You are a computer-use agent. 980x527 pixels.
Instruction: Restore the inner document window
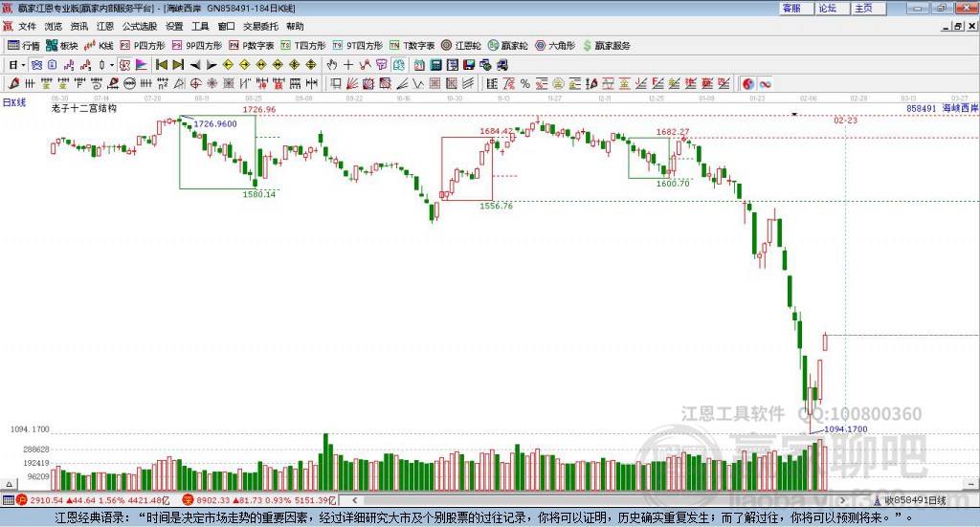958,26
